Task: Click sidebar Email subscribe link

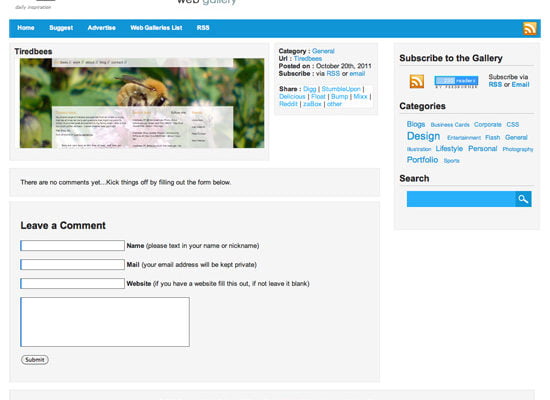Action: click(520, 85)
